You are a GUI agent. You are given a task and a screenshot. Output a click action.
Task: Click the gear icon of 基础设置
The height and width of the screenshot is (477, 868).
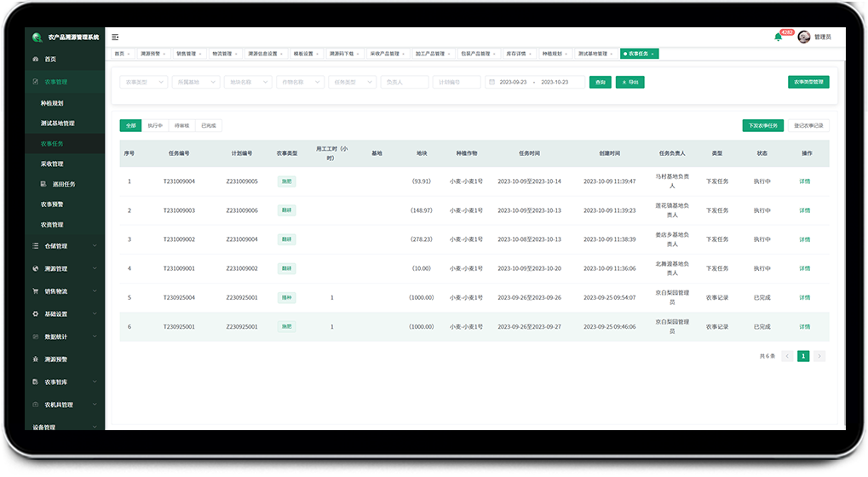36,313
